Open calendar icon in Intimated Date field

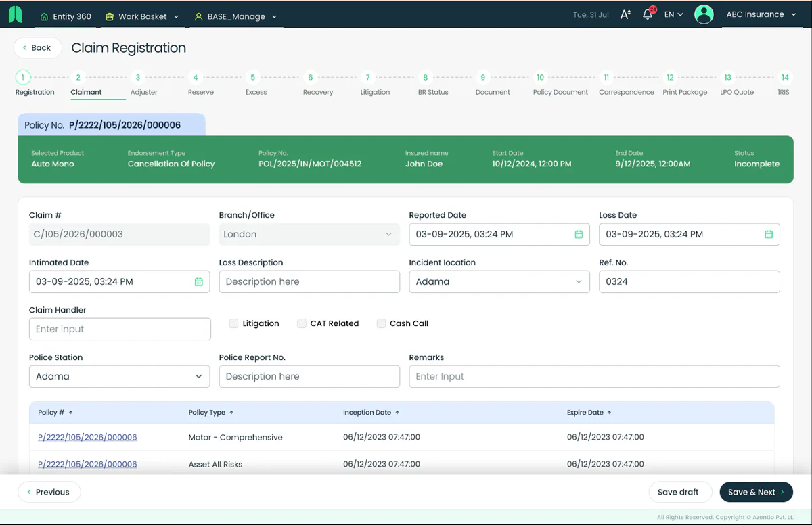click(198, 281)
